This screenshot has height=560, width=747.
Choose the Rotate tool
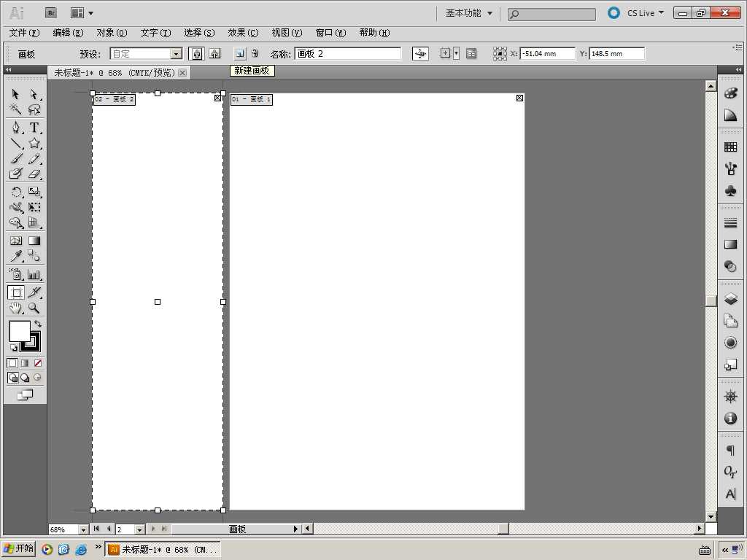[x=16, y=192]
